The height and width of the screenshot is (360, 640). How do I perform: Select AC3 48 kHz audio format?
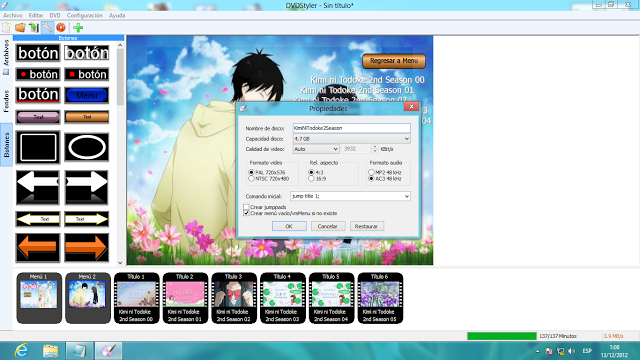click(371, 179)
